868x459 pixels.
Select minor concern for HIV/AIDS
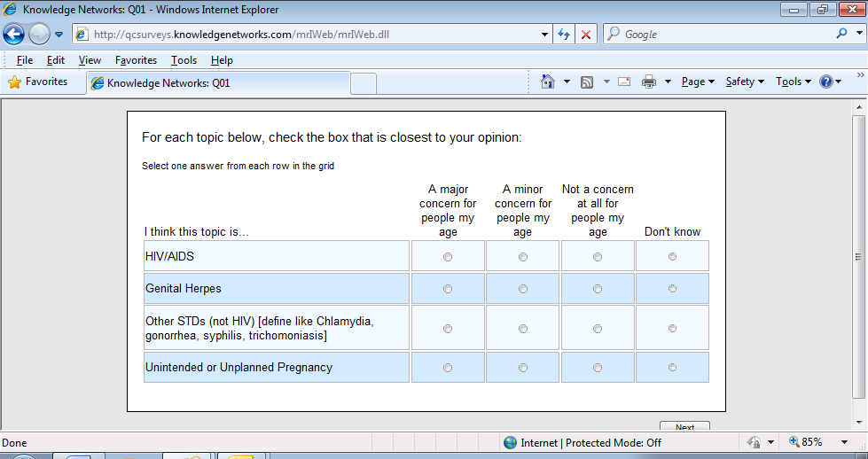(x=522, y=257)
